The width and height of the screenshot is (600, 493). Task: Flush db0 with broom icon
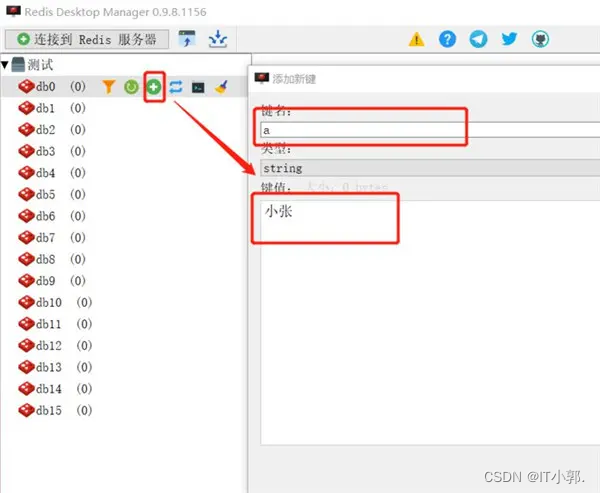point(221,87)
